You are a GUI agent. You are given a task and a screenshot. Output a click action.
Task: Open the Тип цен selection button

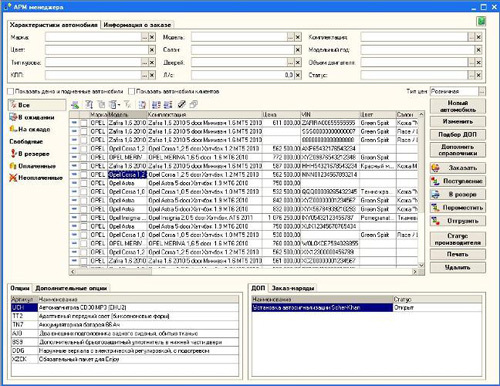482,91
